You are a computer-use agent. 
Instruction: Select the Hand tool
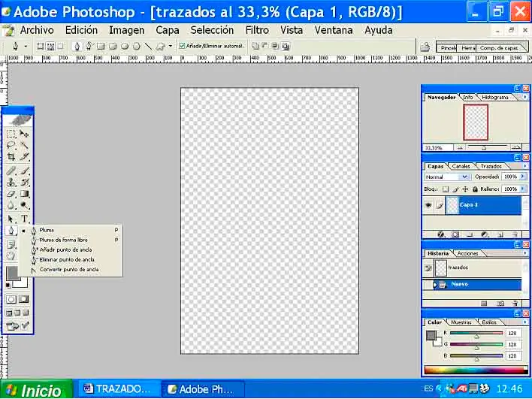pyautogui.click(x=11, y=255)
